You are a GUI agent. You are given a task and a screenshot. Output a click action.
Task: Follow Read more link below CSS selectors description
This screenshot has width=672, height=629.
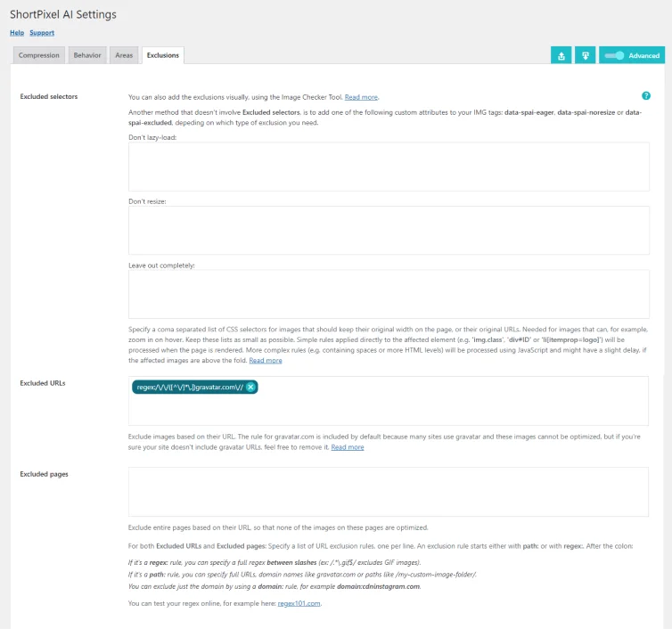point(266,360)
